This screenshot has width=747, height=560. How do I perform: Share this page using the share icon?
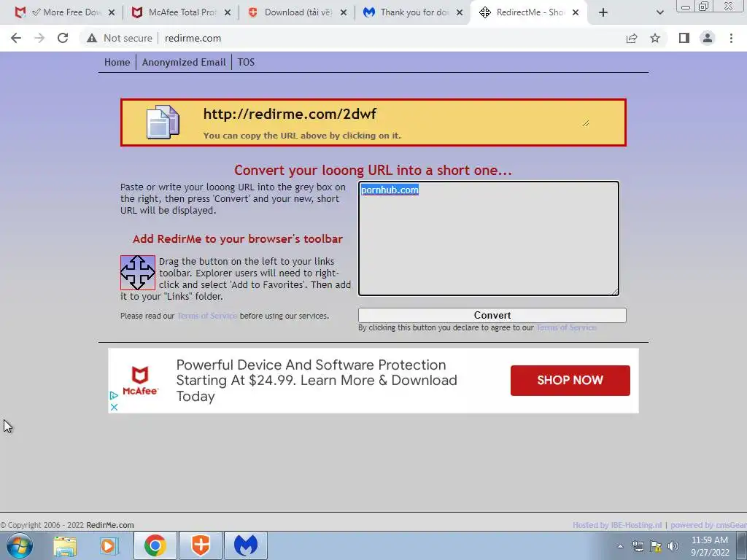pyautogui.click(x=632, y=38)
